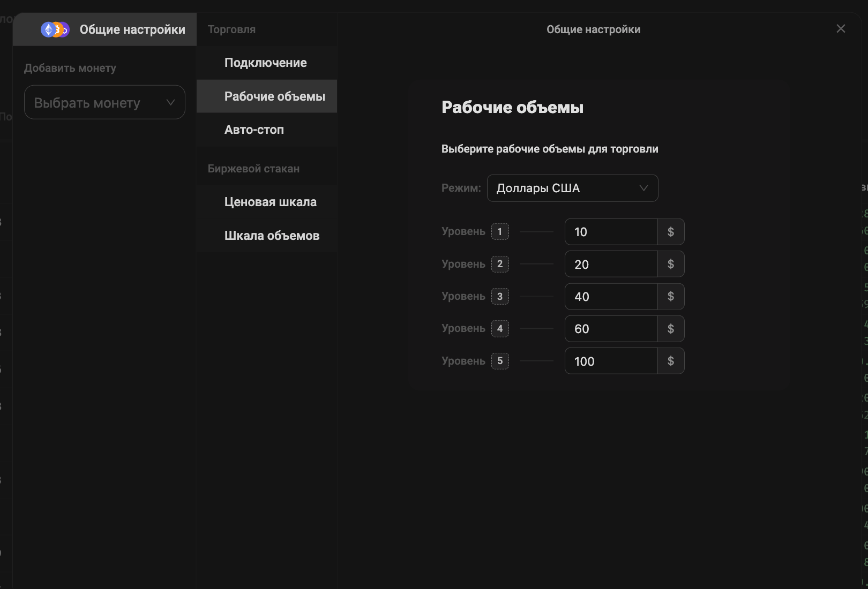Click the level 2 key badge
The width and height of the screenshot is (868, 589).
[500, 264]
